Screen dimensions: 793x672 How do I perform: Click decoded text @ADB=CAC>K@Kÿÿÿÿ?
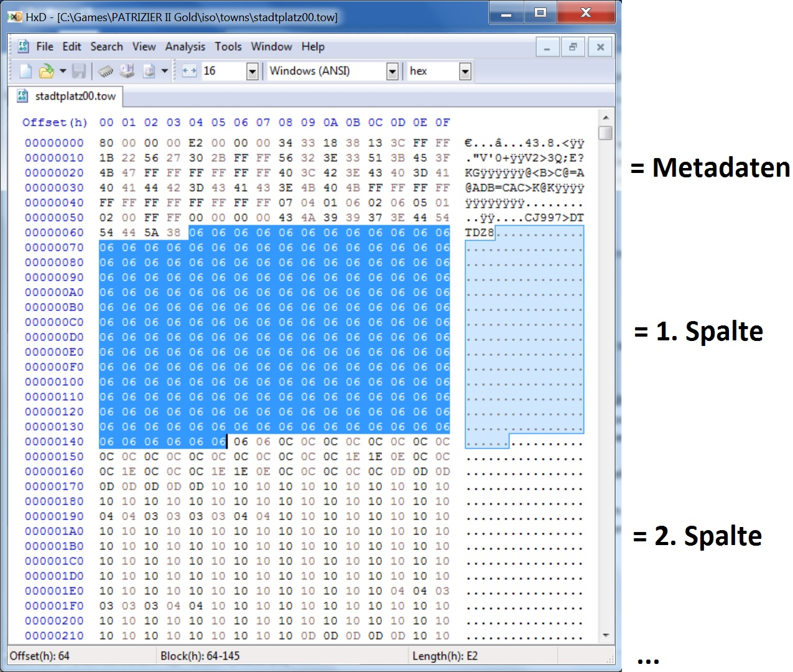coord(524,188)
